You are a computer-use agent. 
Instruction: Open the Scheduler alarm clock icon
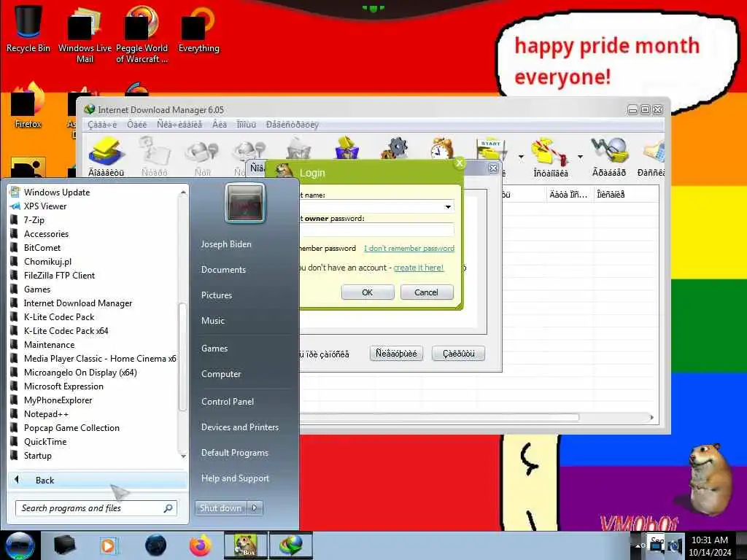[x=441, y=147]
